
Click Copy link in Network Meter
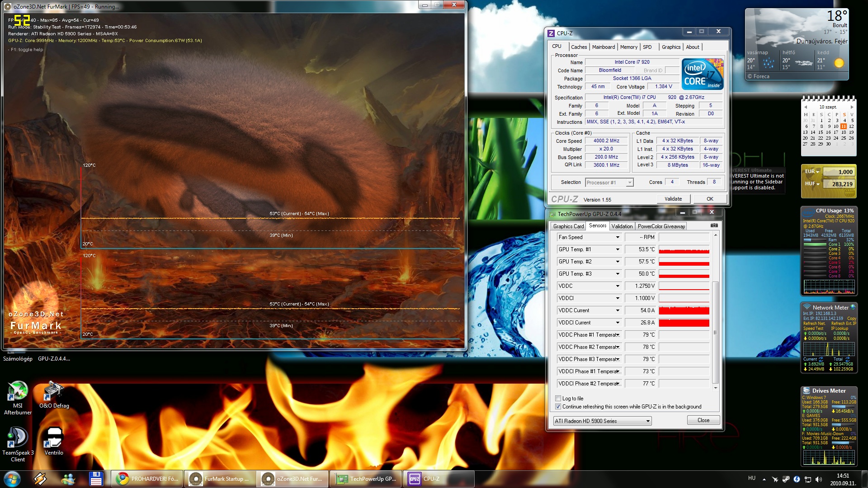(852, 319)
